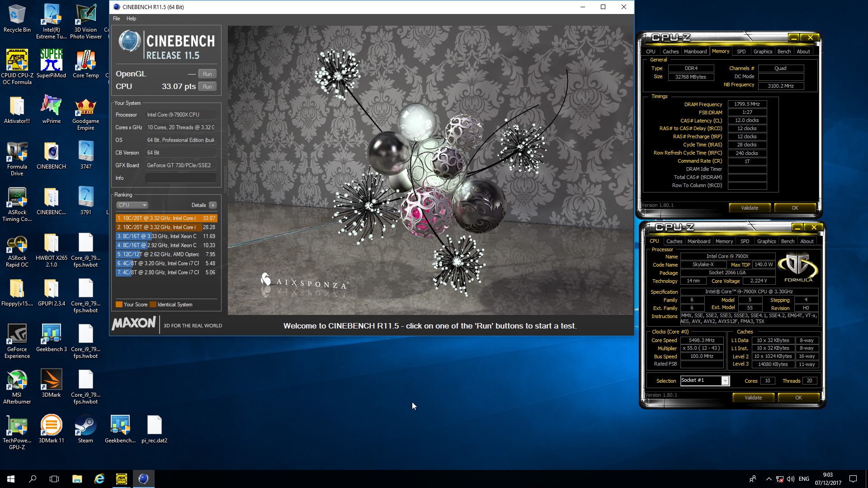Click Validate in lower CPU-Z window

[753, 398]
